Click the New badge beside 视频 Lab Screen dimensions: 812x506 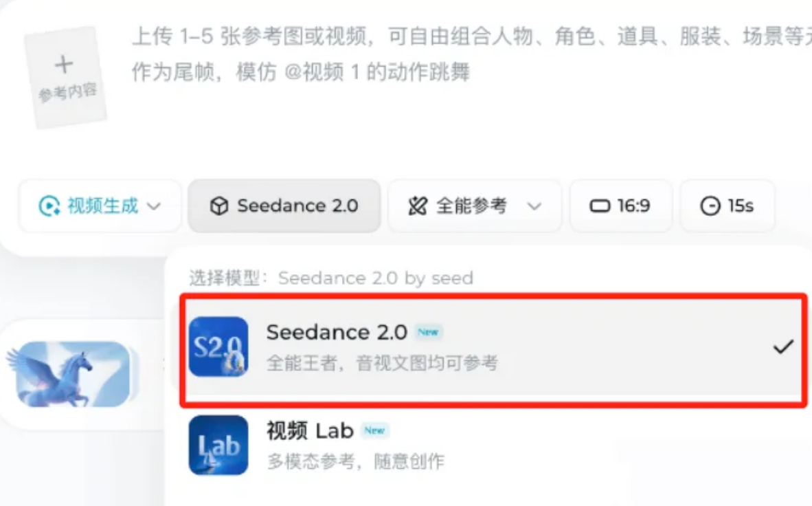click(374, 431)
